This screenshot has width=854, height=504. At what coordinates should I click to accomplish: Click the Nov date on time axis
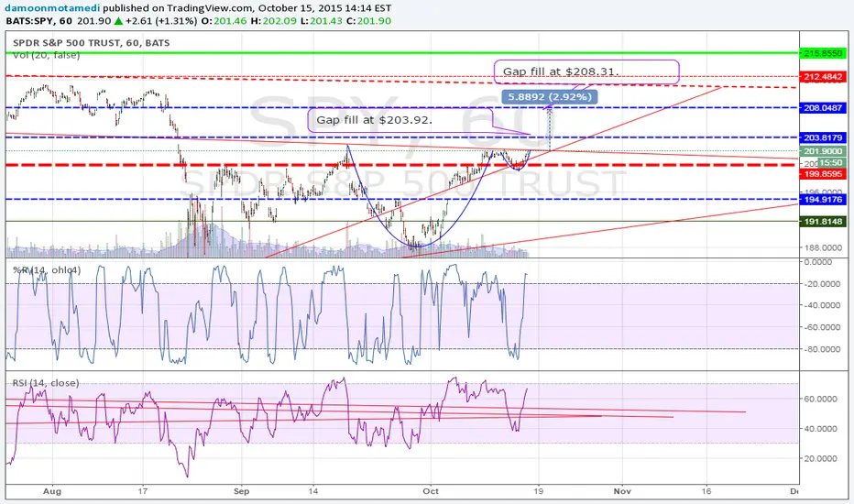622,491
